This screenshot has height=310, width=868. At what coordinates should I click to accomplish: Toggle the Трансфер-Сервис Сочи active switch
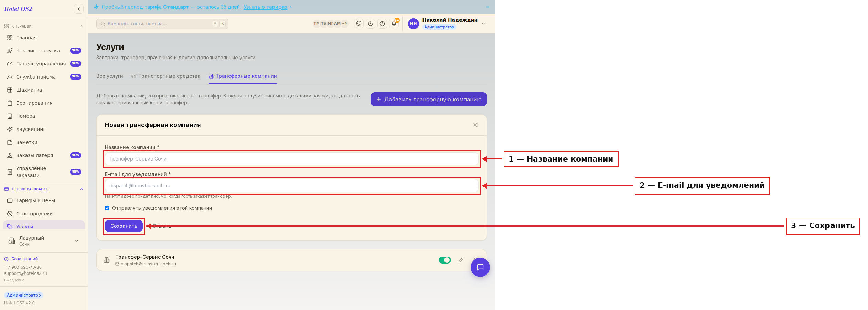point(444,260)
